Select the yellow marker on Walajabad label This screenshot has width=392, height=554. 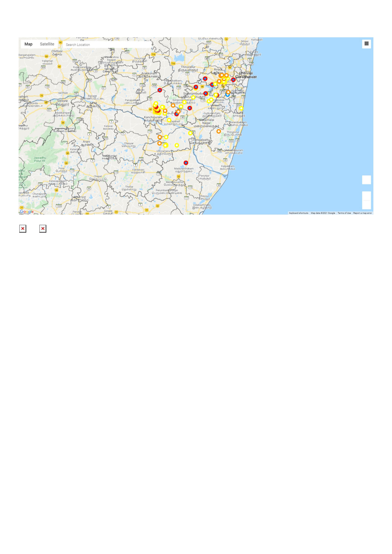(x=169, y=120)
